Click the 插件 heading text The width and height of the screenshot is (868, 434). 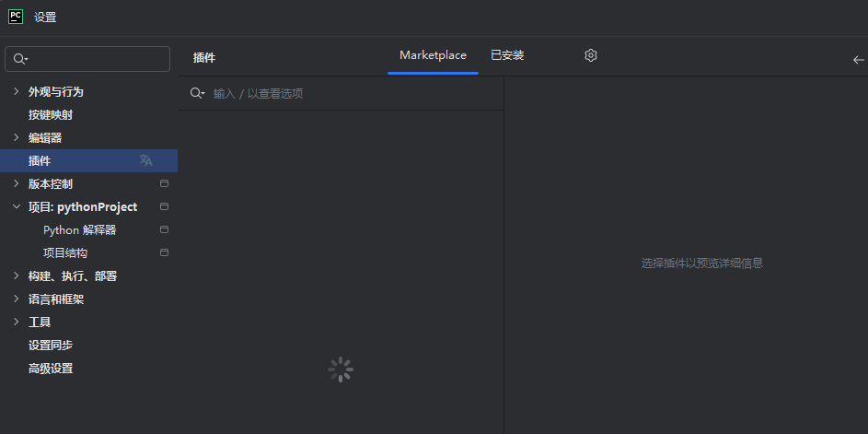pos(204,58)
